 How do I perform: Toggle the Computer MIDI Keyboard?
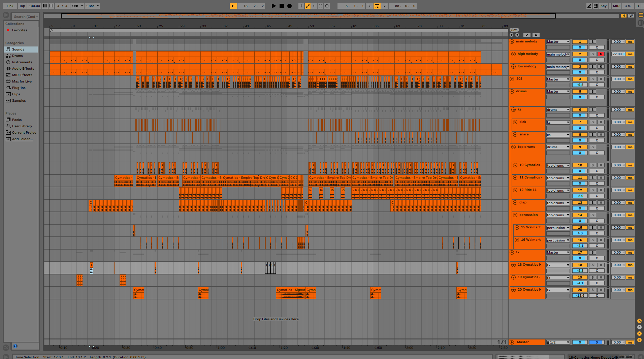[595, 6]
